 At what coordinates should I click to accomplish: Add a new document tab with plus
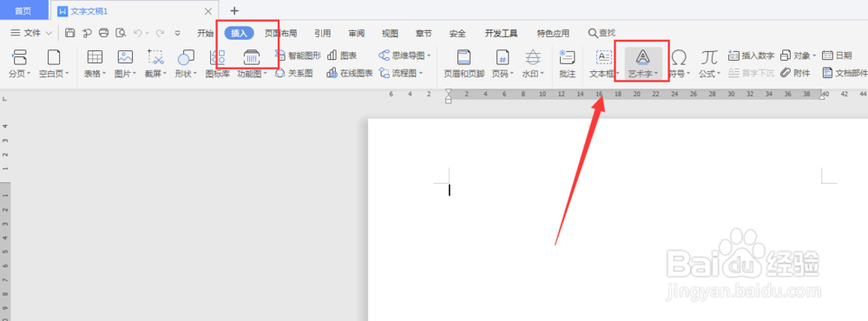point(234,10)
